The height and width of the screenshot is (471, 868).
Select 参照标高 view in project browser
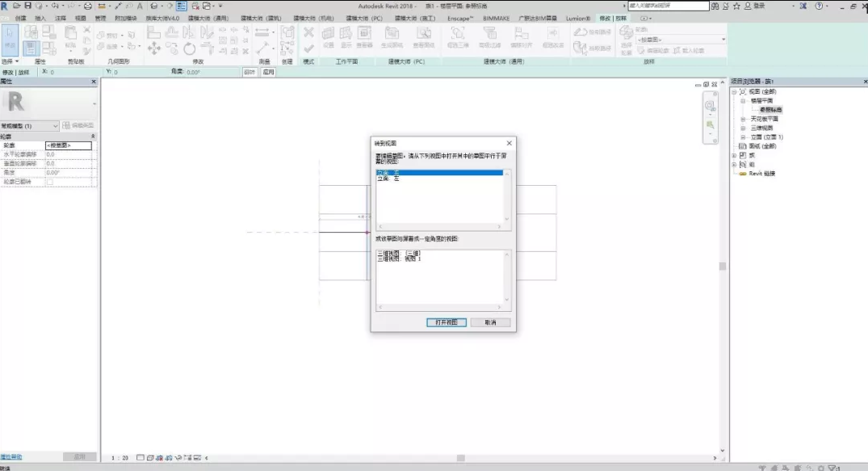click(770, 110)
